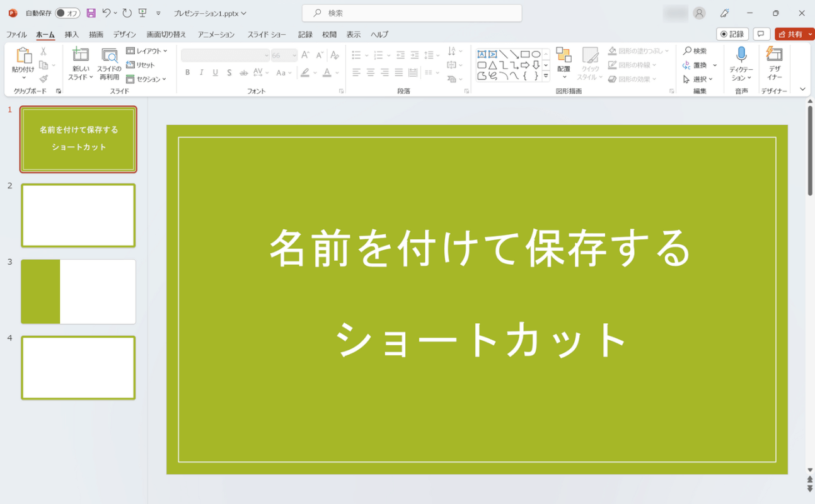Click the New Slide (新しいスライド) icon

pos(81,55)
